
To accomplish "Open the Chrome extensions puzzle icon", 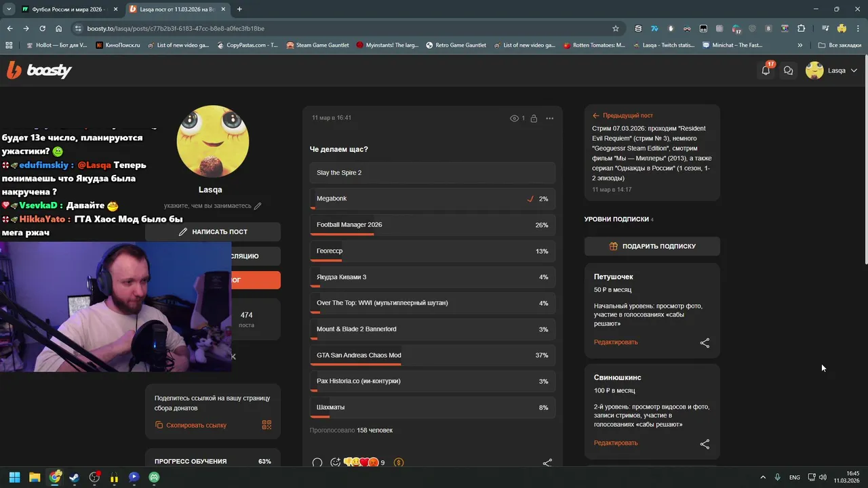I will (802, 28).
